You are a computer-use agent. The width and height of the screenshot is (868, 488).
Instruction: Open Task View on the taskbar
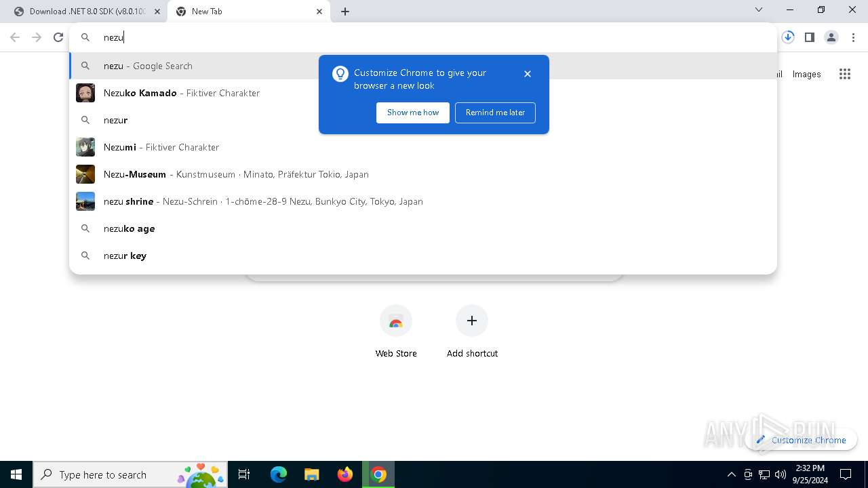[x=244, y=474]
